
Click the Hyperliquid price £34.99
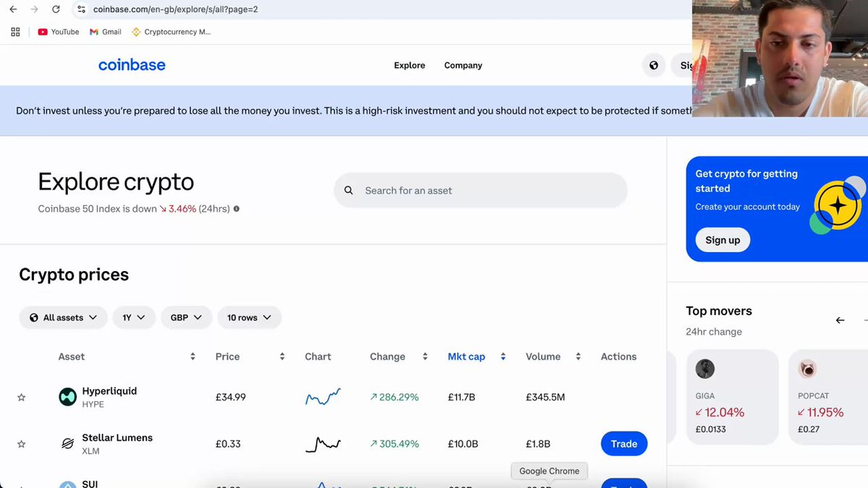click(231, 397)
